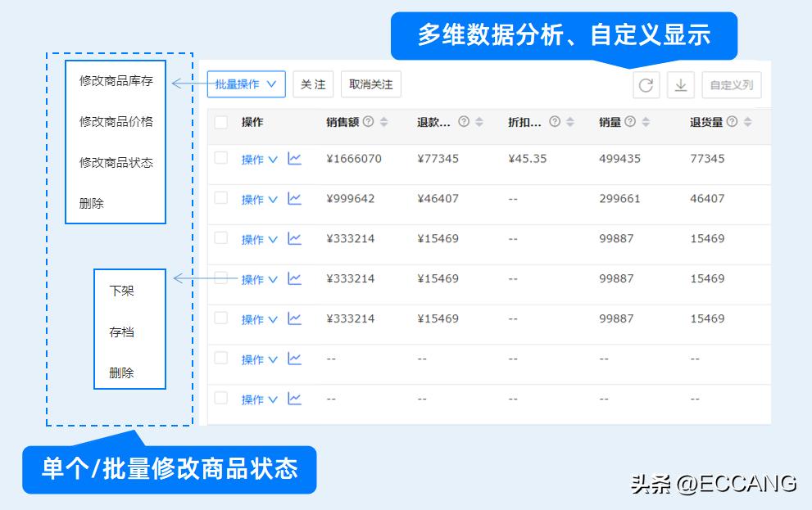Viewport: 812px width, 510px height.
Task: Click the help icon next to 退货量
Action: tap(732, 121)
